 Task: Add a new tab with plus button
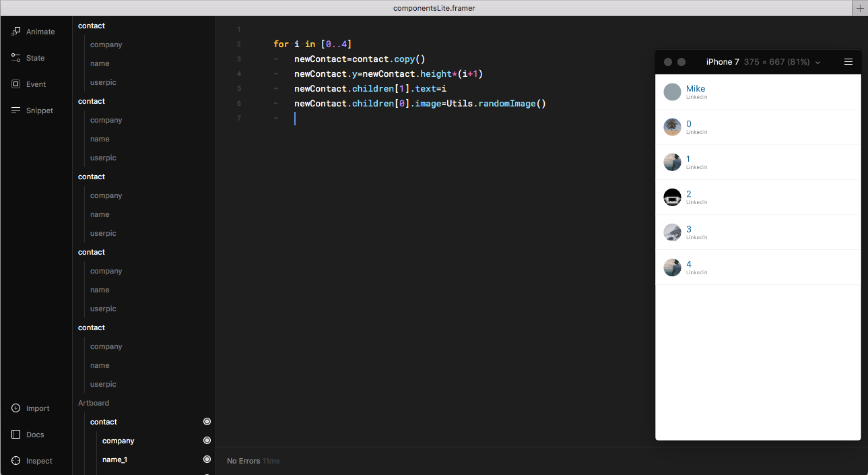860,8
